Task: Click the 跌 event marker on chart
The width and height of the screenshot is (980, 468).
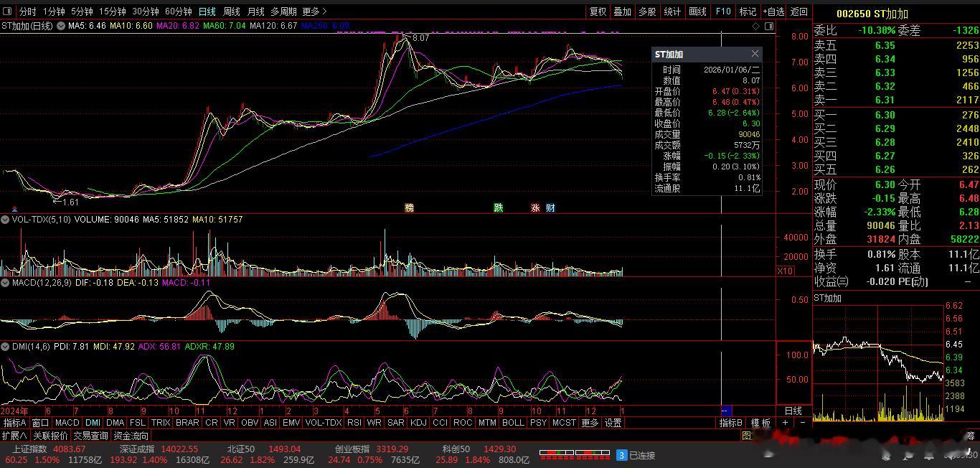Action: (498, 208)
